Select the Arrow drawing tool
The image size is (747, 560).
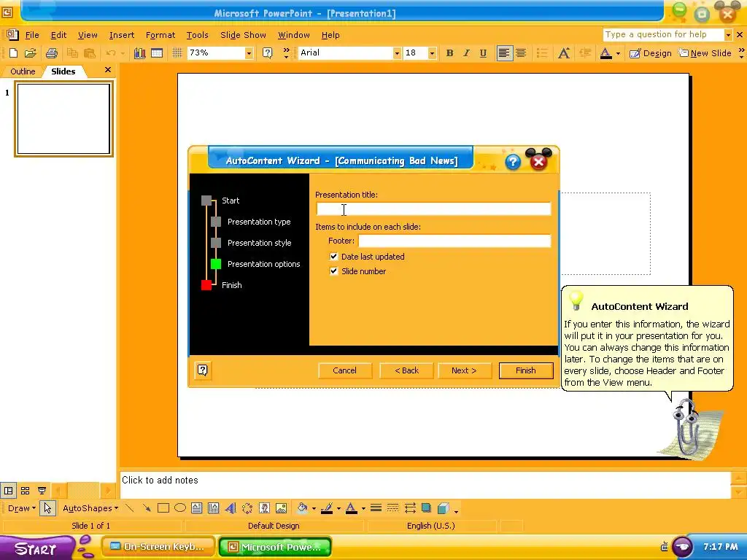click(x=146, y=508)
